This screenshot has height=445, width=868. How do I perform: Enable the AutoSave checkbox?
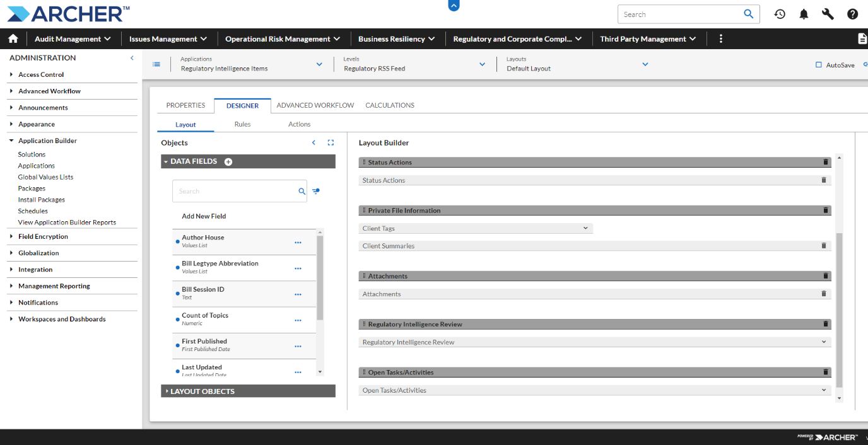819,65
